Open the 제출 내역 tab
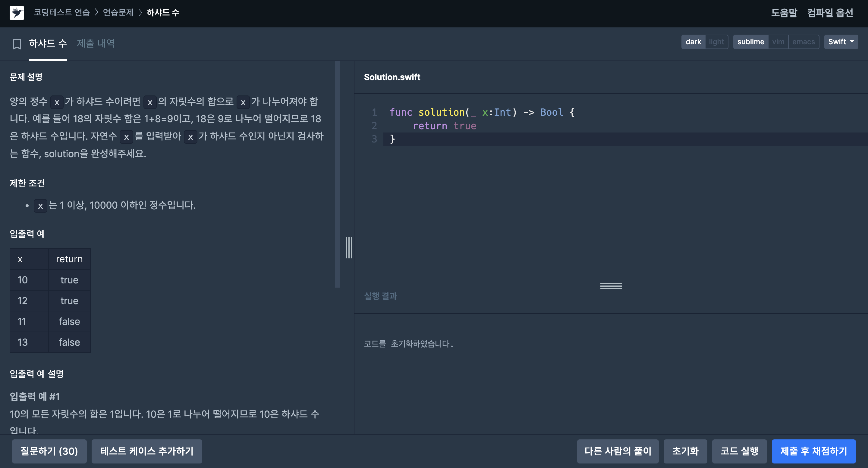The image size is (868, 468). [96, 43]
